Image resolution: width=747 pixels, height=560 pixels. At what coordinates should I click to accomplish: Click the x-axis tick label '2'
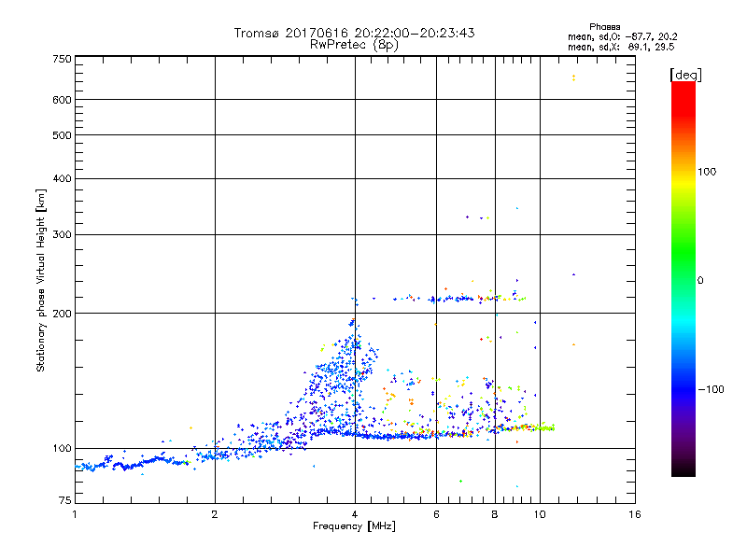(x=215, y=515)
